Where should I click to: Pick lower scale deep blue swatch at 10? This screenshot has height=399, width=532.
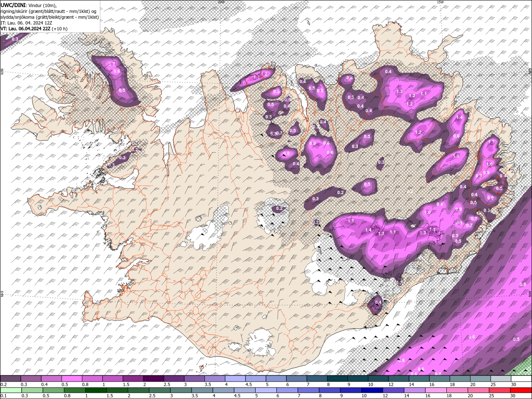pyautogui.click(x=372, y=390)
